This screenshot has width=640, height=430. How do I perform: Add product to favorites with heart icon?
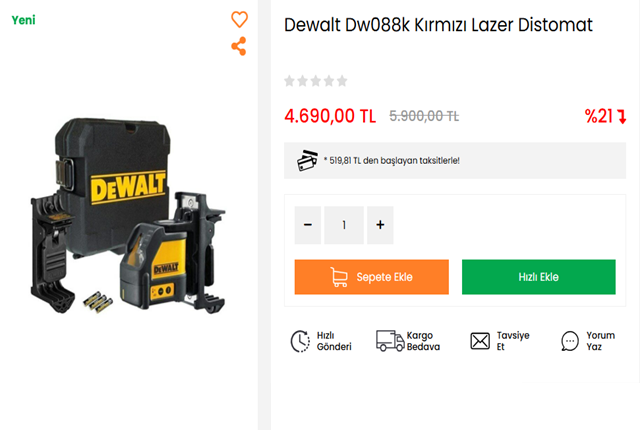click(239, 19)
